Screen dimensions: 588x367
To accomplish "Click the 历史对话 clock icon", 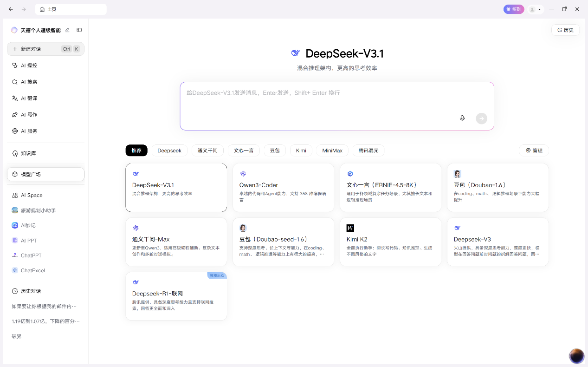I will 15,291.
